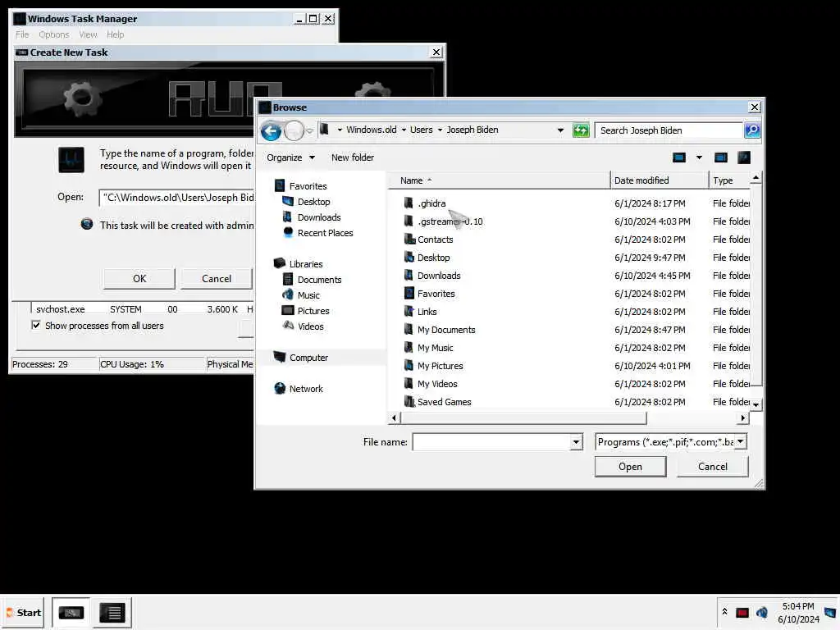Click the green refresh icon beside address bar
The height and width of the screenshot is (630, 840).
(581, 130)
